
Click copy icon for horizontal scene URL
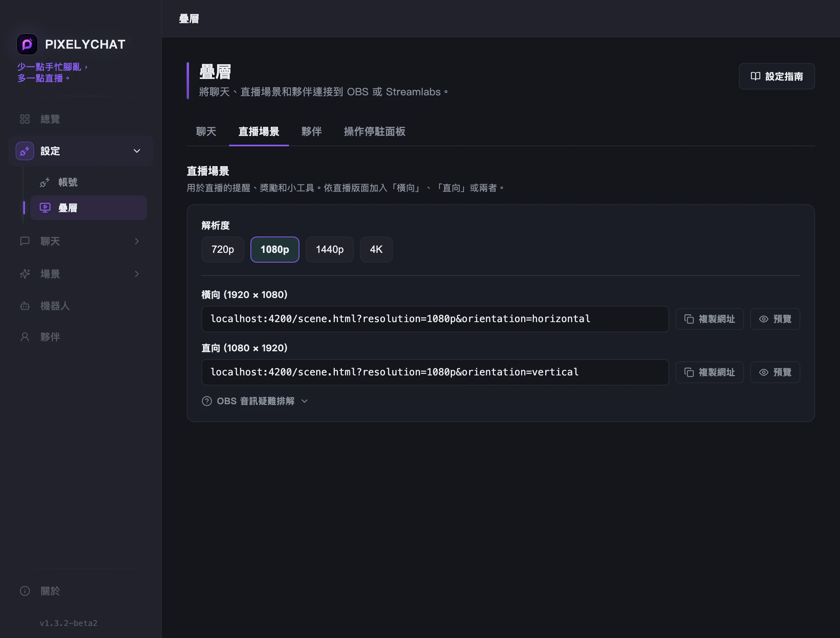(x=689, y=319)
